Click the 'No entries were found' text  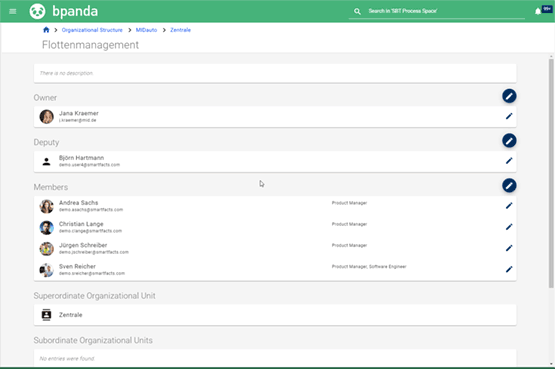67,359
